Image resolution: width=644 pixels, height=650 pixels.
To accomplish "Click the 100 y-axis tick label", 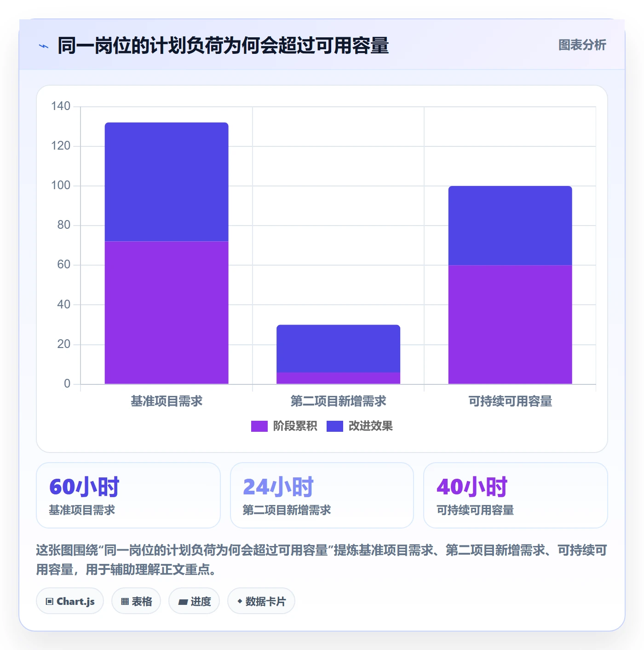I will pos(61,186).
